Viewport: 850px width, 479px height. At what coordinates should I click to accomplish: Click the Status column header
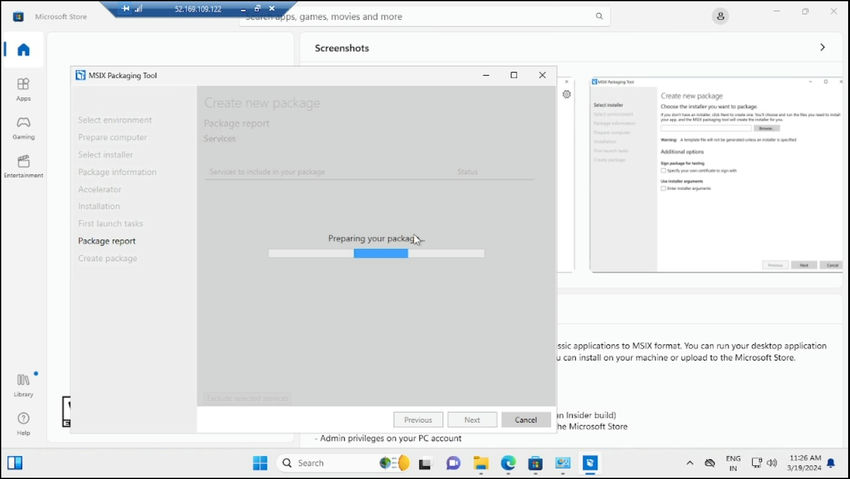click(467, 172)
